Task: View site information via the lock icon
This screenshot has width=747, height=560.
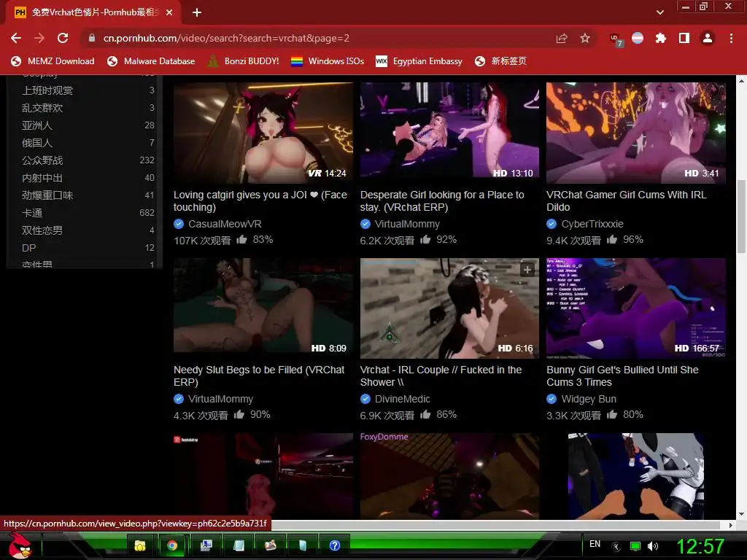Action: click(92, 38)
